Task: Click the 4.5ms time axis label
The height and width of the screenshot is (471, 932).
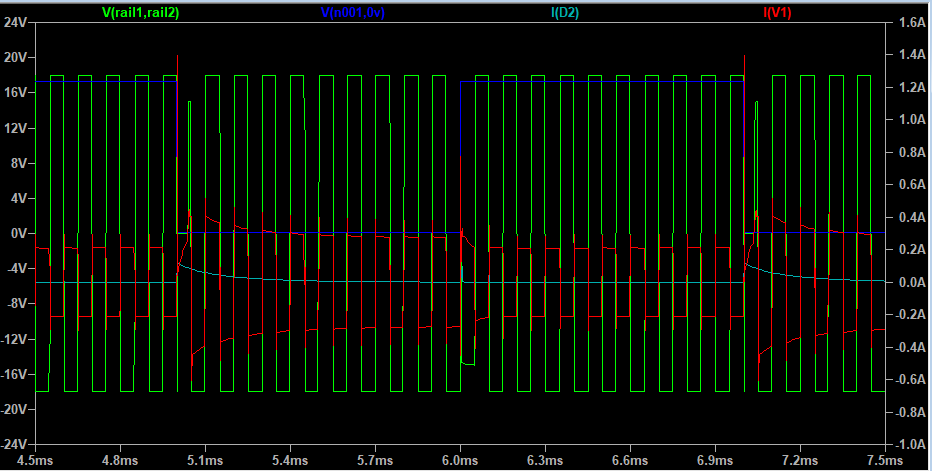Action: 36,460
